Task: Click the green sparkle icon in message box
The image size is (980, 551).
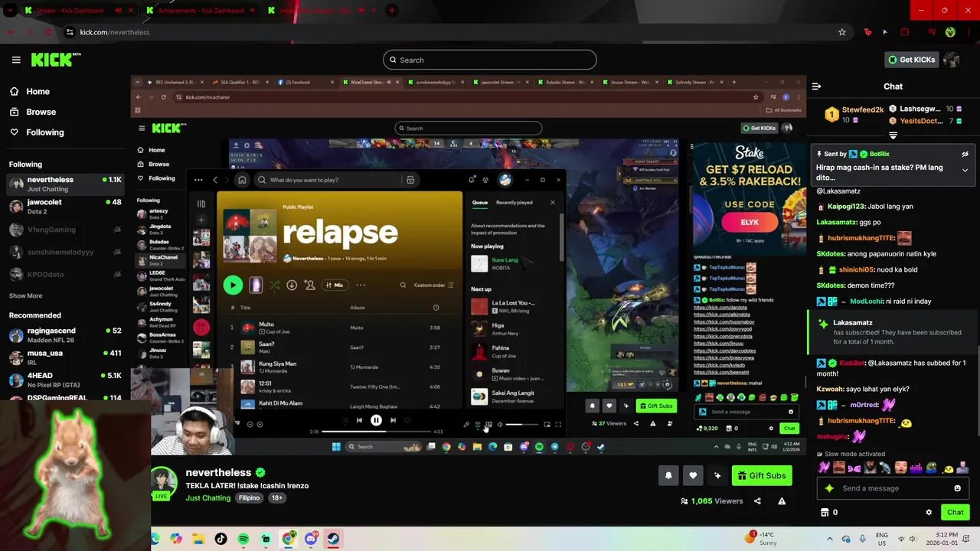Action: (828, 488)
